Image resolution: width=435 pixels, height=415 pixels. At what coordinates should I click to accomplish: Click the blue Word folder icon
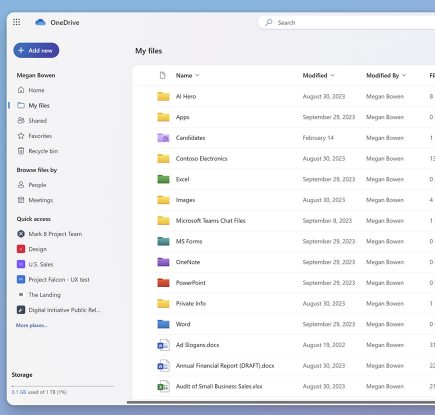(x=163, y=324)
